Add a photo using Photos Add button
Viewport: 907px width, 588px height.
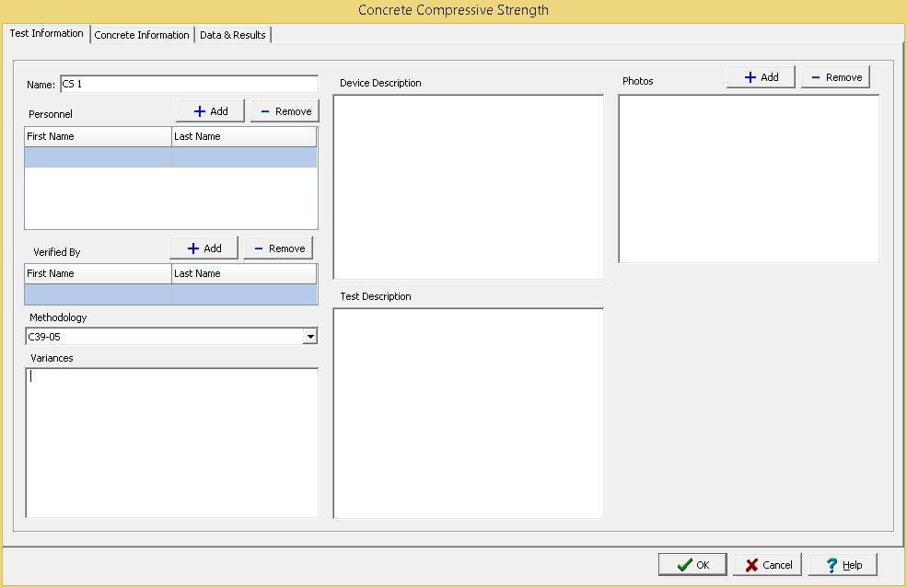(x=761, y=77)
